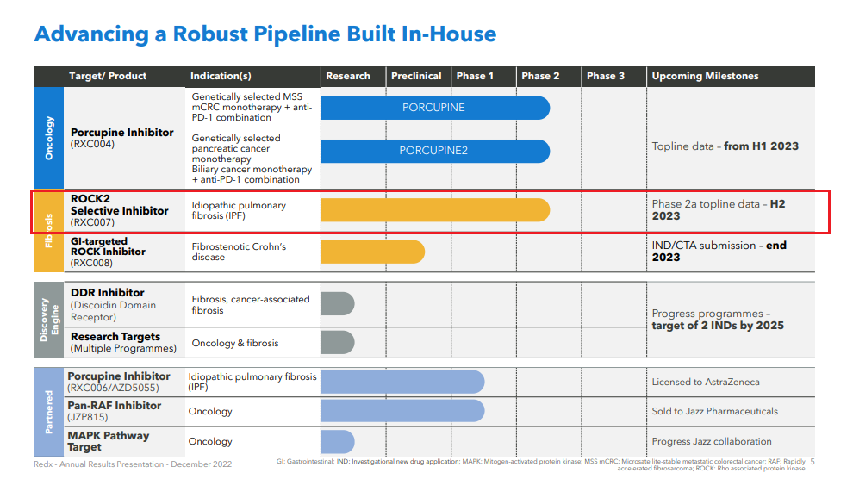
Task: Click the yellow GI-targeted ROCK Inhibitor bar
Action: tap(372, 252)
